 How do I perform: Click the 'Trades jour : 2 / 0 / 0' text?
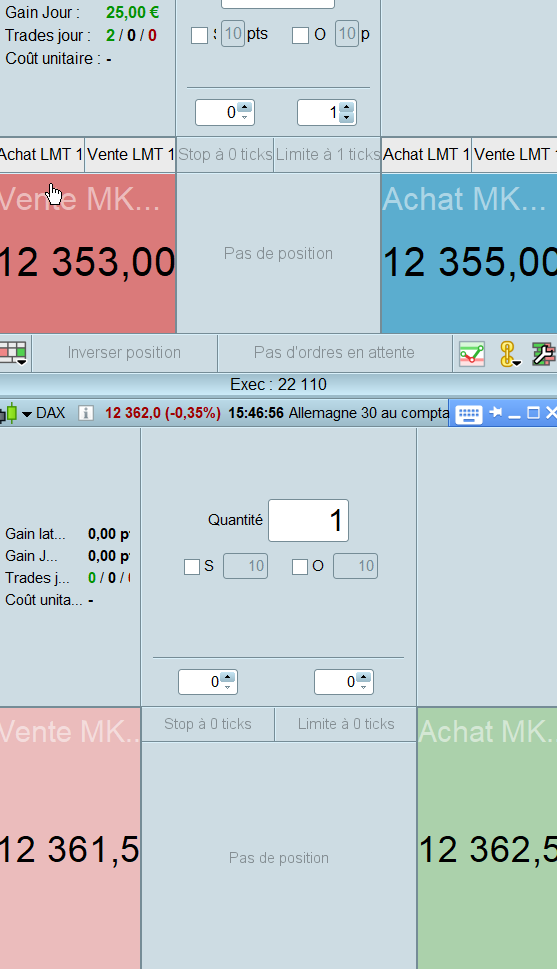tap(81, 35)
